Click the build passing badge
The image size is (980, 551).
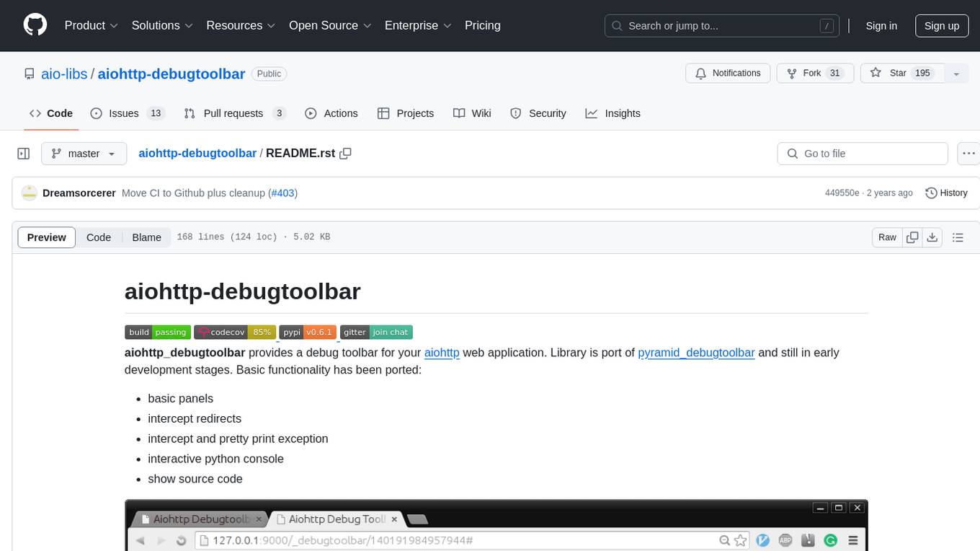tap(158, 332)
